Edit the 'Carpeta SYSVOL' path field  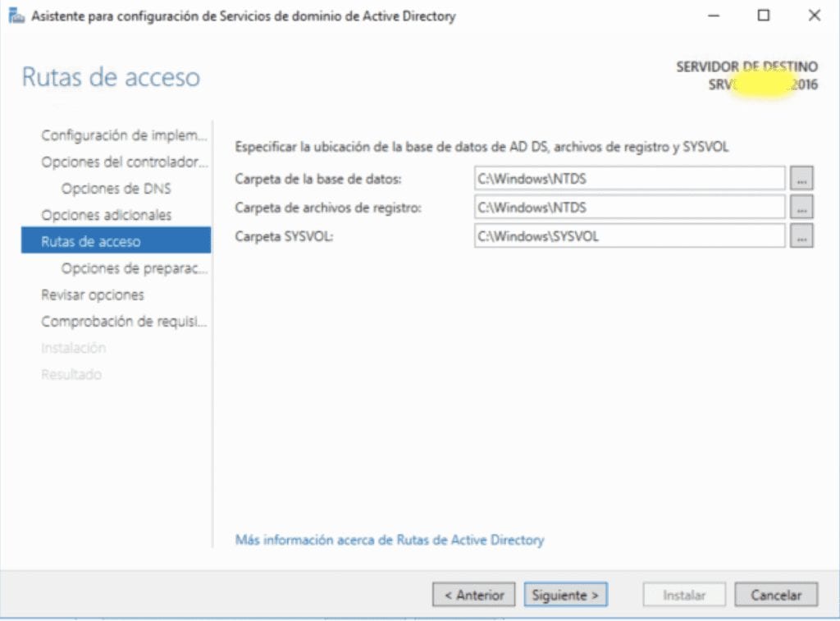tap(628, 237)
